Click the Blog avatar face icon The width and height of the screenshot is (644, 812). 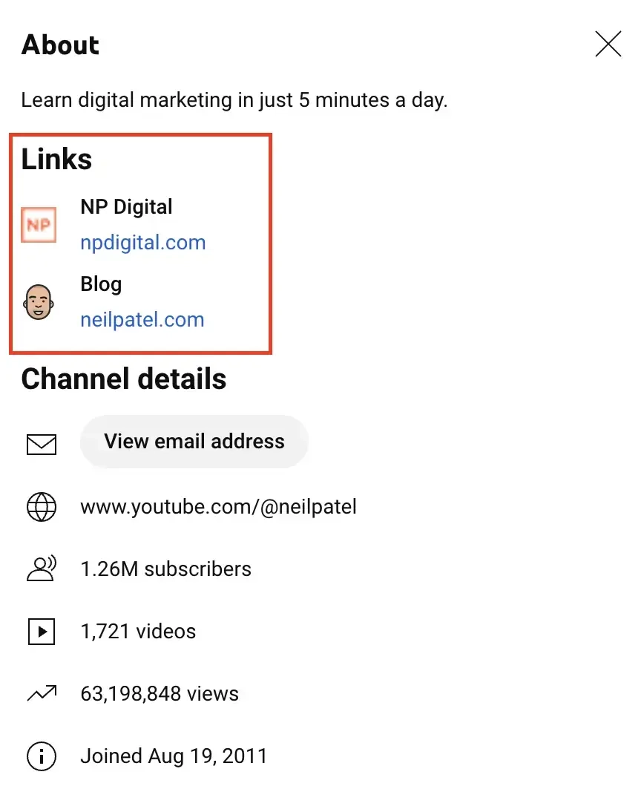coord(39,303)
